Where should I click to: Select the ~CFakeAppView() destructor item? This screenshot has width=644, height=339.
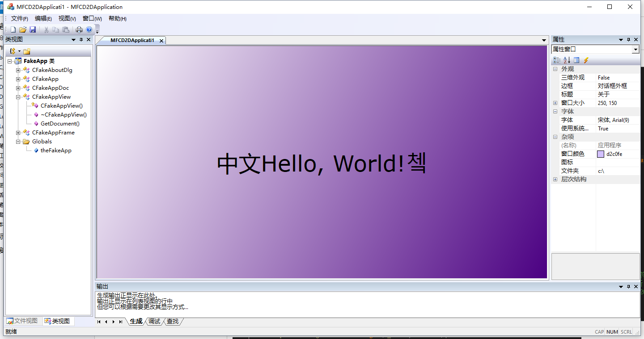point(64,115)
